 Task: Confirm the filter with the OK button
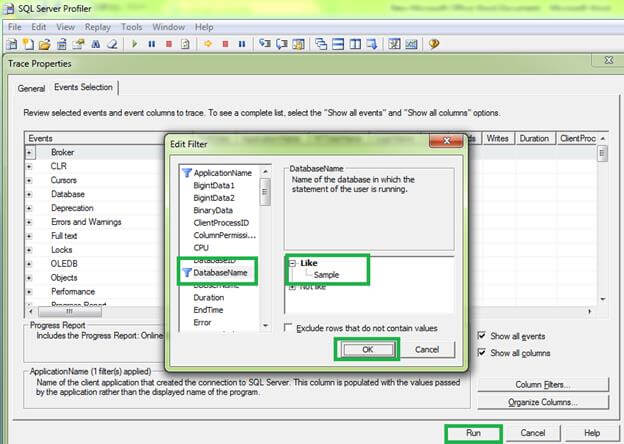(x=368, y=349)
